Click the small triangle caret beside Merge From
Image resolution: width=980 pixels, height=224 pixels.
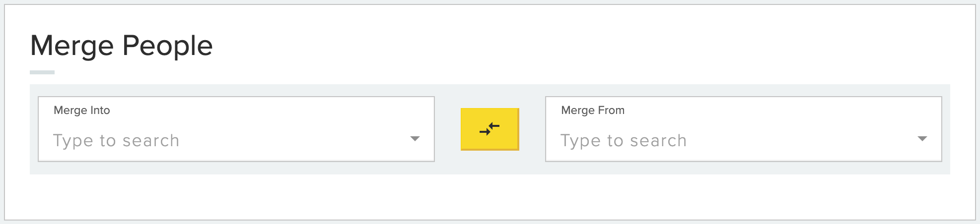tap(922, 139)
